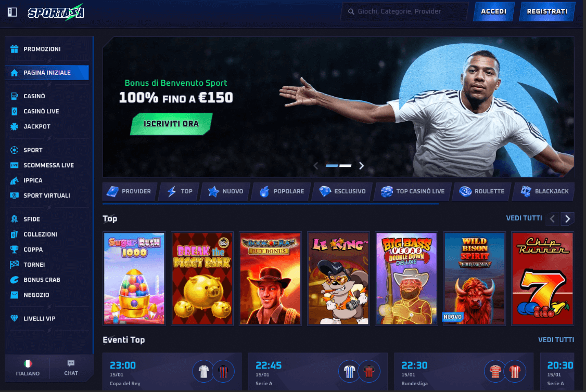Open Promozioni via the gift icon
The width and height of the screenshot is (586, 392).
point(14,49)
